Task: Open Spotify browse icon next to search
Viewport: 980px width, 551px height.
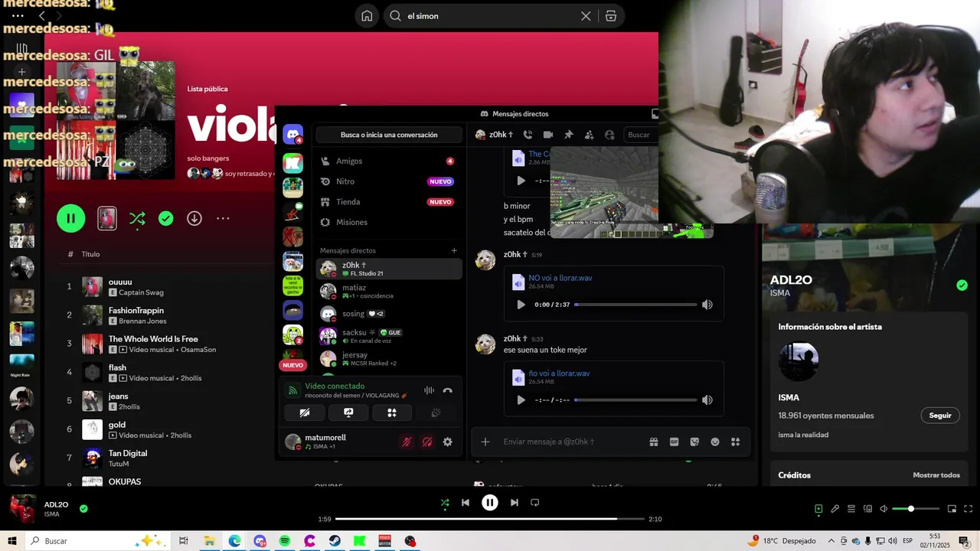Action: [x=610, y=16]
